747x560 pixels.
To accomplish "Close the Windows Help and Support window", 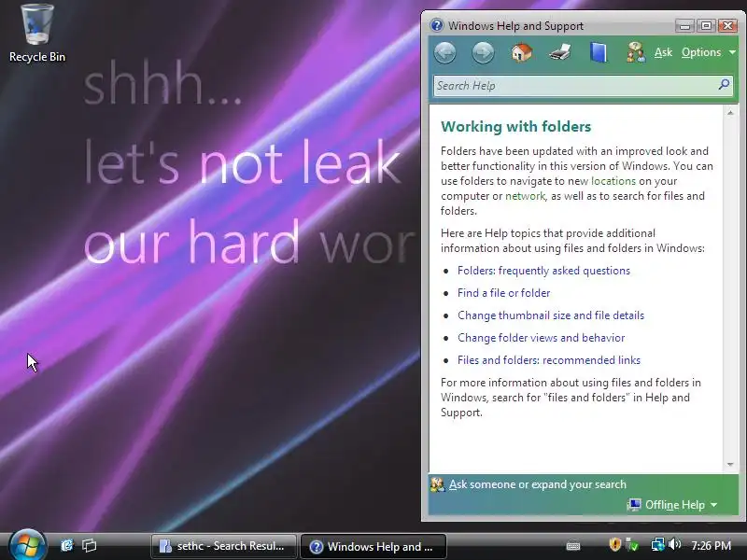I will click(727, 26).
